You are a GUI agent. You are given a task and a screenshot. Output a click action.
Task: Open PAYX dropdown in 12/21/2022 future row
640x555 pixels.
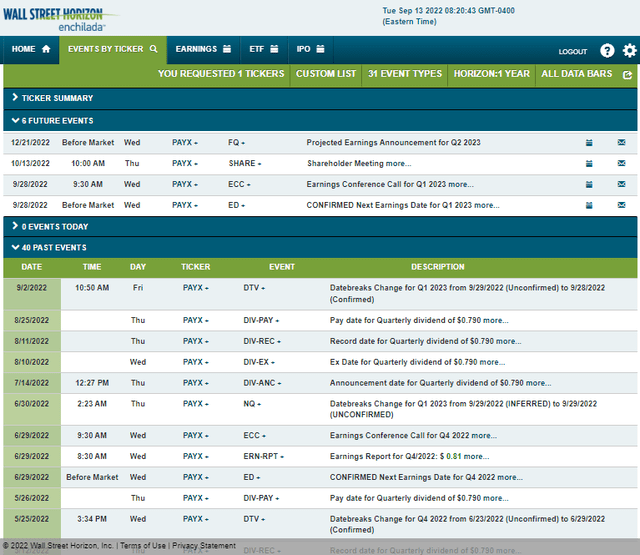(x=184, y=143)
